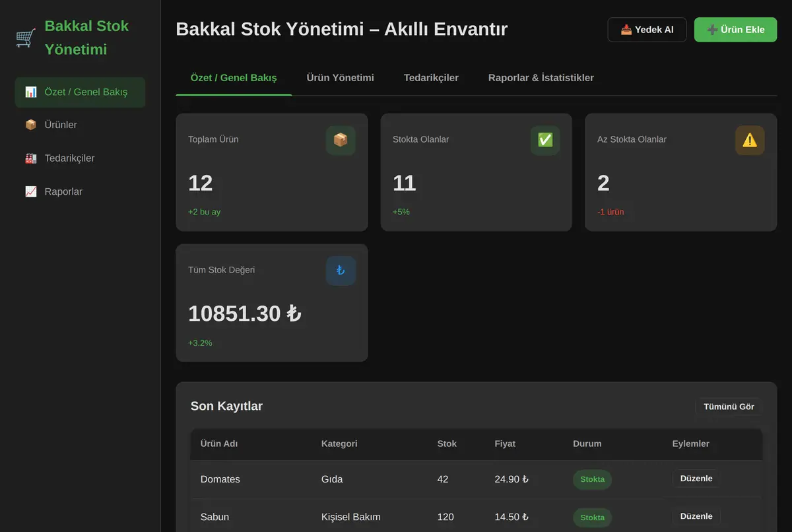Click the Domates product name cell
The height and width of the screenshot is (532, 792).
(220, 479)
